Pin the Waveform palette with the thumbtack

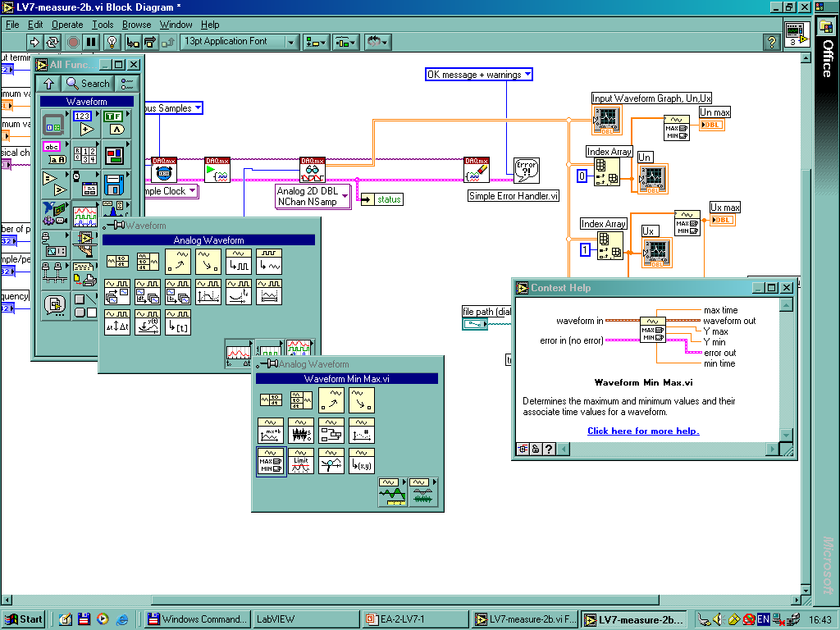point(114,226)
